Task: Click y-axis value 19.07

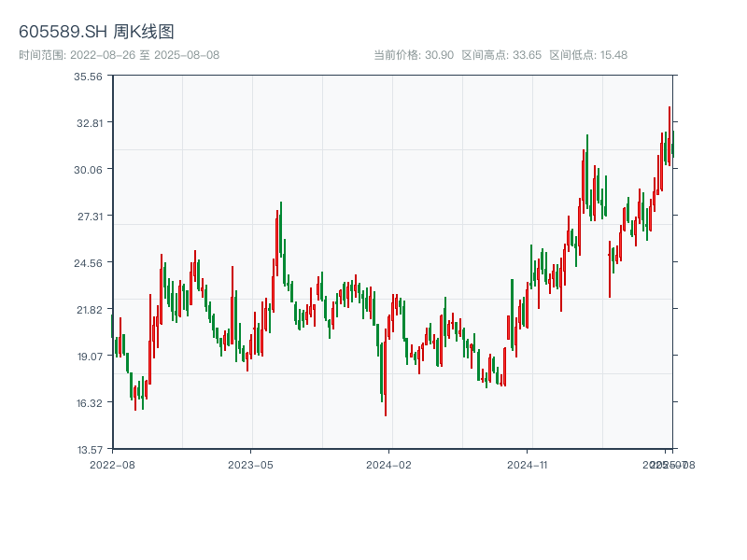Action: point(90,357)
